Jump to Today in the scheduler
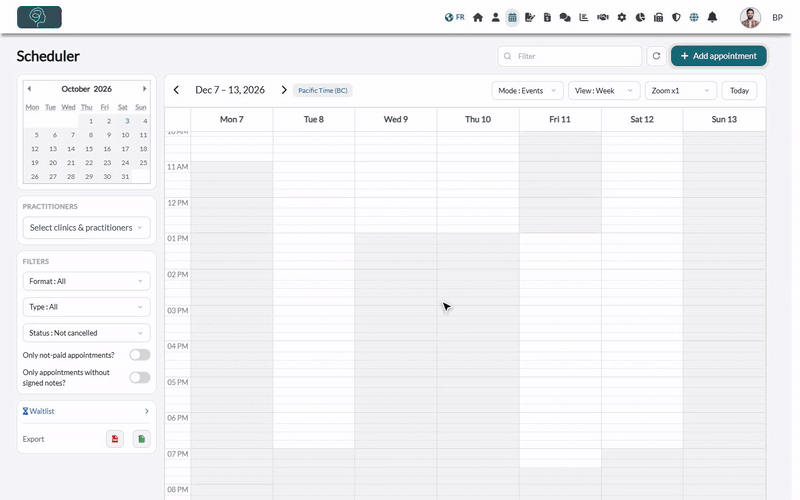 pyautogui.click(x=739, y=91)
